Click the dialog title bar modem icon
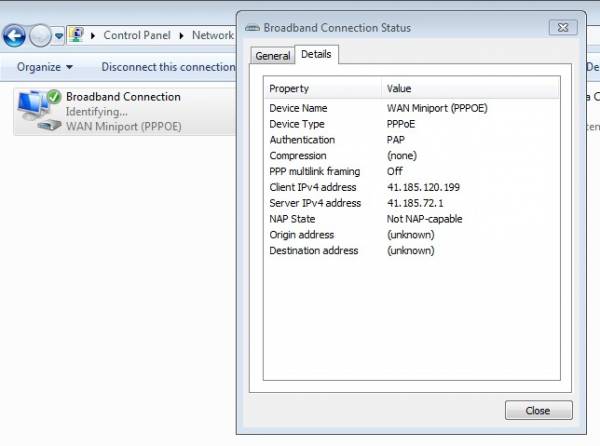The height and width of the screenshot is (446, 600). [x=252, y=28]
